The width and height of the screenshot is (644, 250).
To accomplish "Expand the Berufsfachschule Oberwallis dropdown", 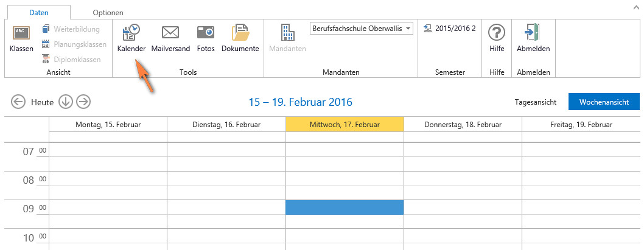I will coord(408,29).
